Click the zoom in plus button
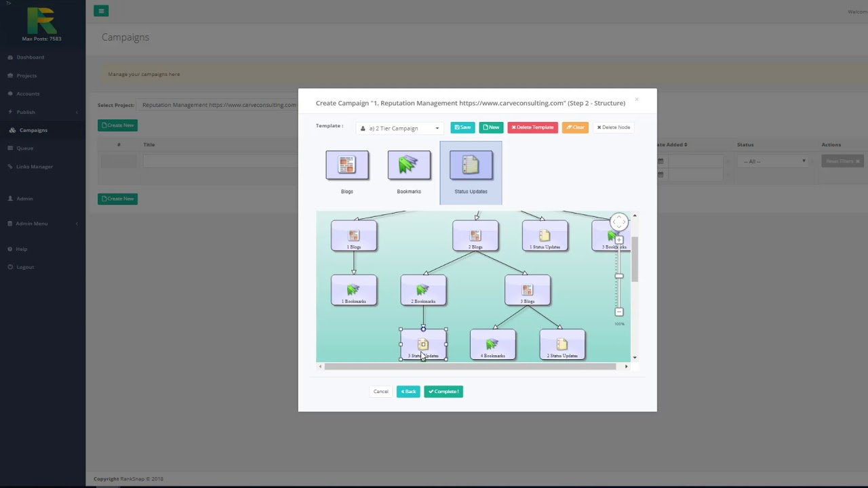 [x=619, y=240]
